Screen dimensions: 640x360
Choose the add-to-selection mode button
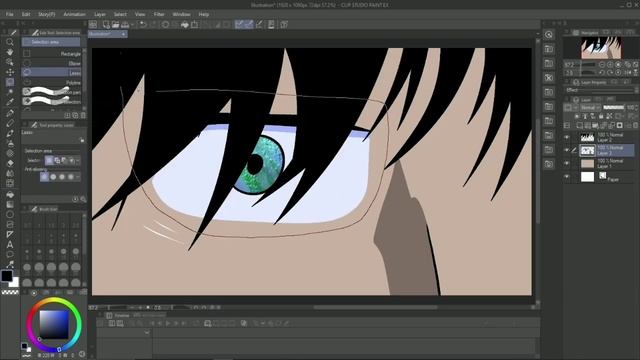point(57,160)
